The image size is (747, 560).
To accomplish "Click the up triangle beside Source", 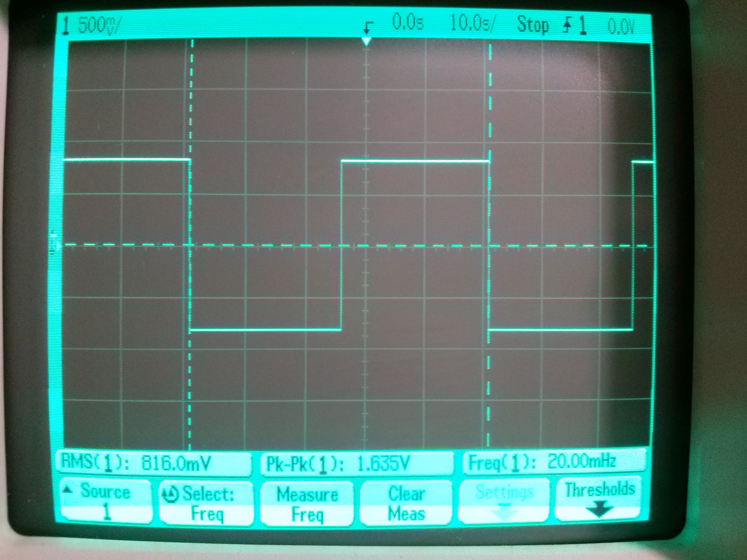I will tap(68, 490).
